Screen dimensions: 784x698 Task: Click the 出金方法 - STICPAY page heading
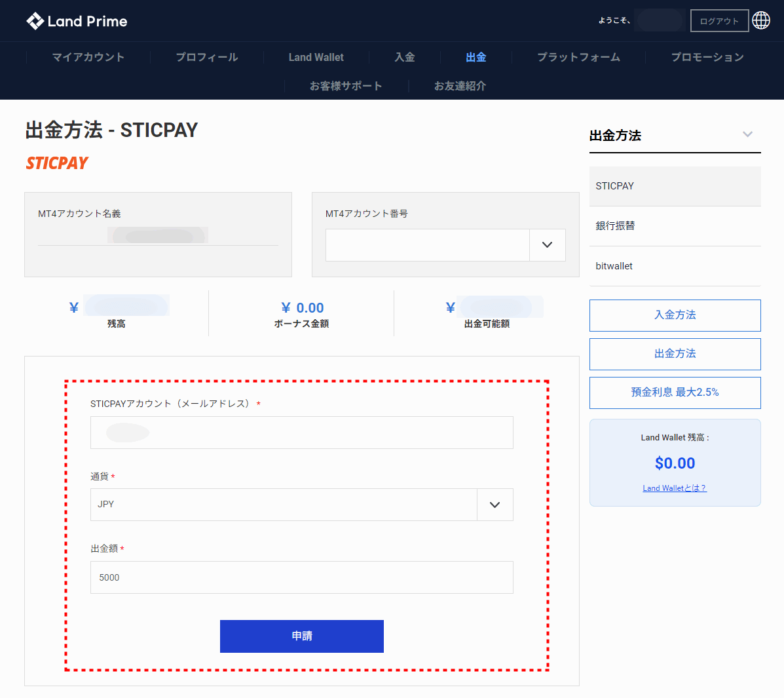(111, 130)
